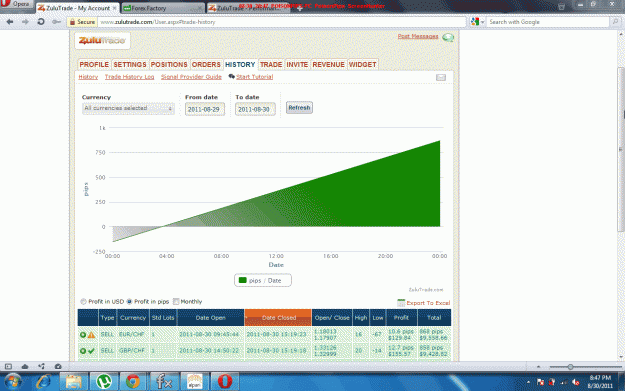Click the Opera Unite share icon
625x391 pixels.
point(41,366)
